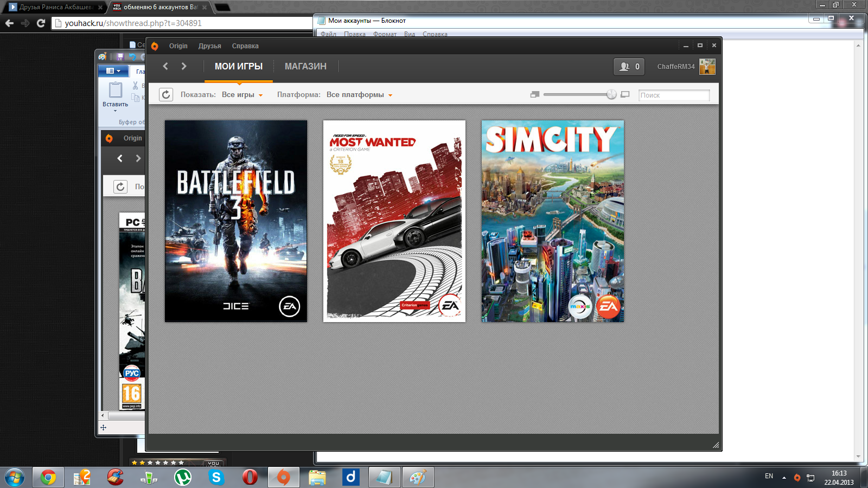Click the large tile size icon
This screenshot has height=488, width=868.
625,94
